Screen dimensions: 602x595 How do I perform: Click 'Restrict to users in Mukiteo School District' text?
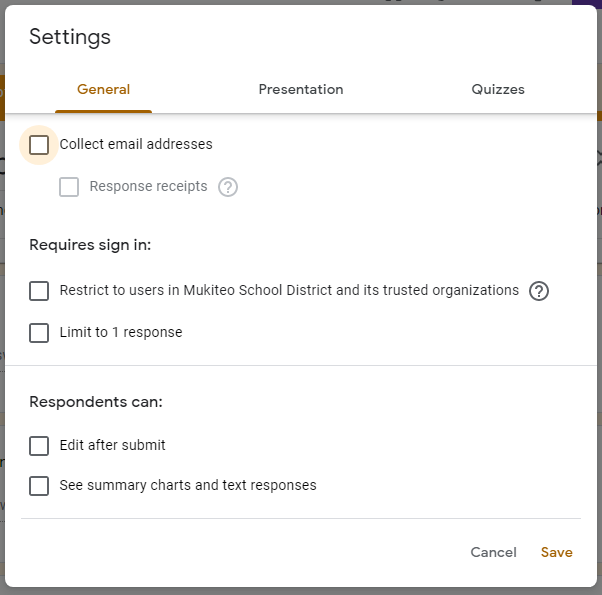pyautogui.click(x=289, y=291)
